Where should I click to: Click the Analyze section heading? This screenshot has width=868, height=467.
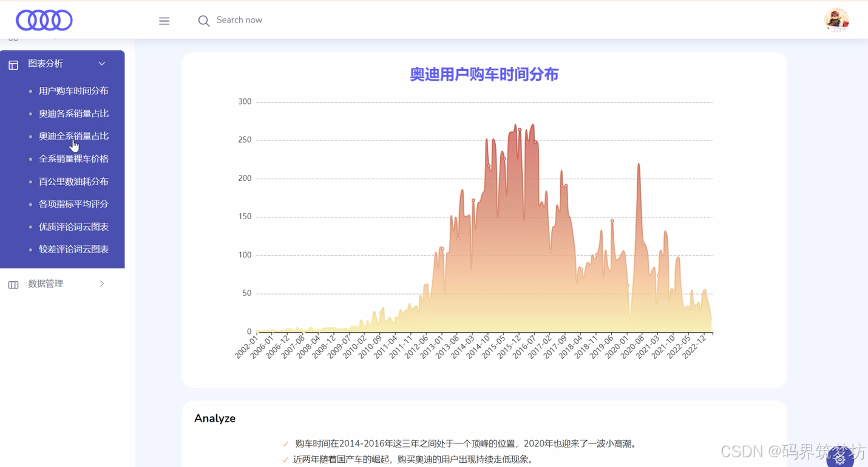[215, 418]
